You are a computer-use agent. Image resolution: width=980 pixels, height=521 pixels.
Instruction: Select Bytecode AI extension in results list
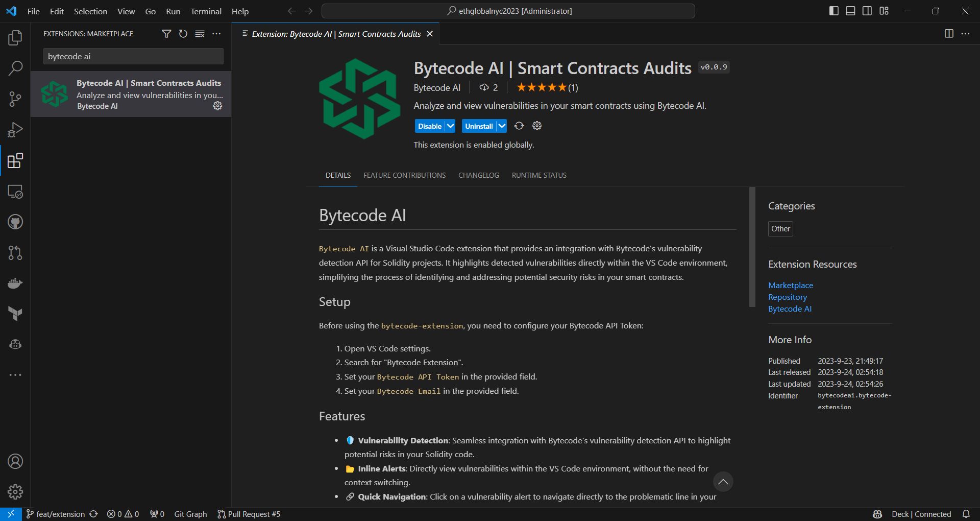coord(131,94)
